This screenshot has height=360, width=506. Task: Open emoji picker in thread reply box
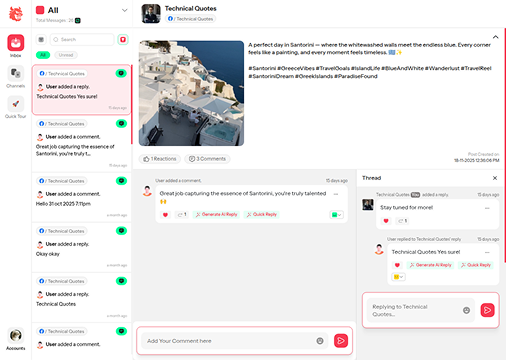(x=466, y=310)
